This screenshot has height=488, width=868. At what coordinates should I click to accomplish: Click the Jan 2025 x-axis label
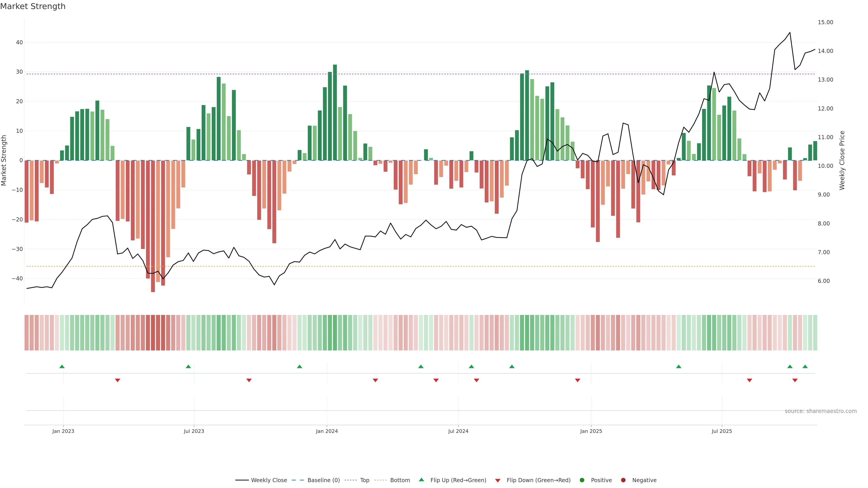pos(591,431)
